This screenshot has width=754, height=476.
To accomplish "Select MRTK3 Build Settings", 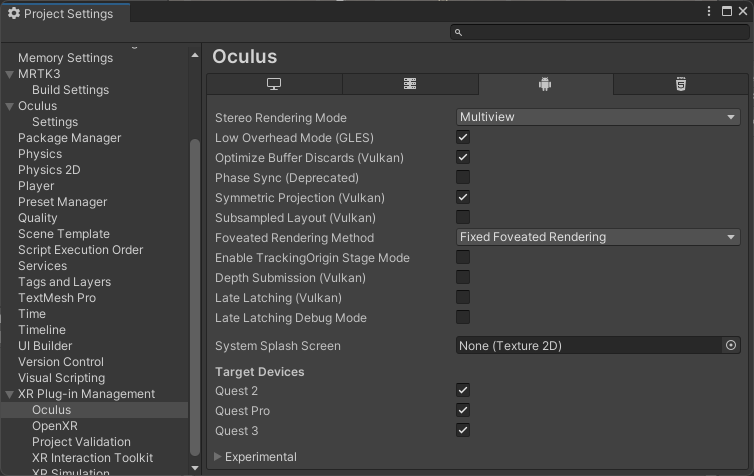I will coord(70,90).
